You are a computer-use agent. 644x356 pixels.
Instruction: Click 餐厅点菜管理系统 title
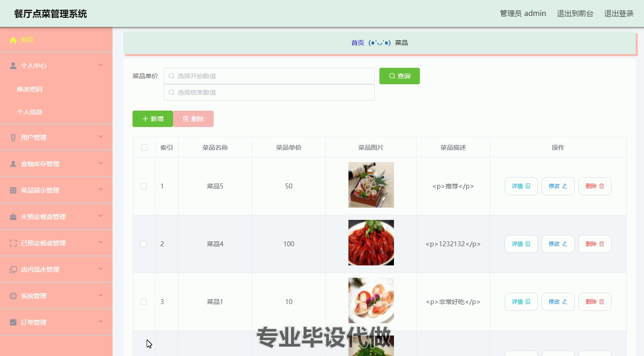[51, 14]
